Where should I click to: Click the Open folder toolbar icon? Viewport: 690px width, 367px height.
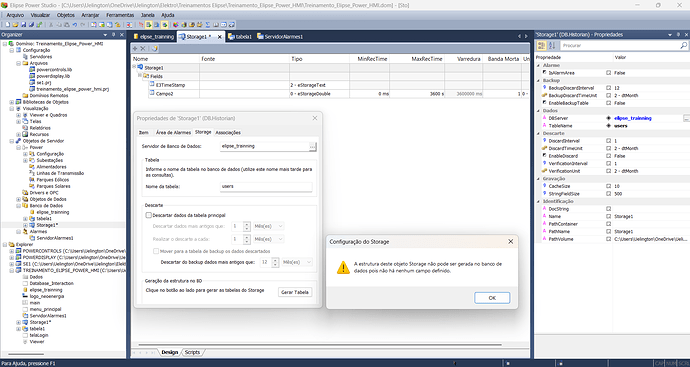click(x=15, y=25)
